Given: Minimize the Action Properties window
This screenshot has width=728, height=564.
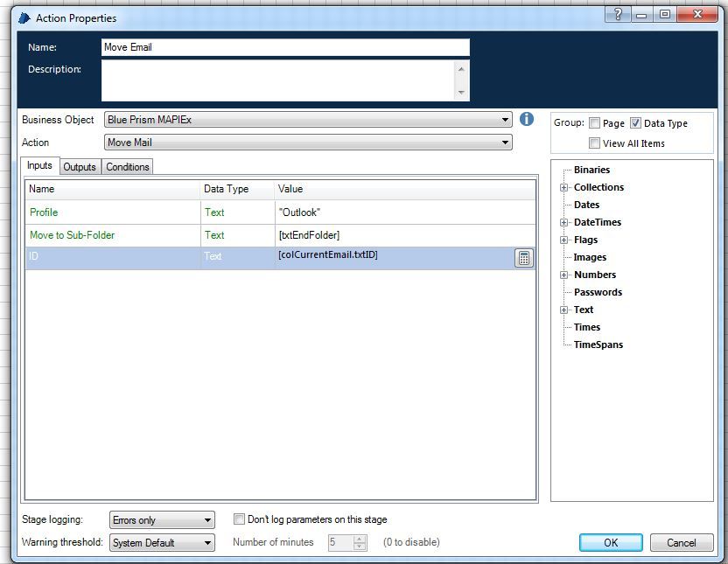Looking at the screenshot, I should pyautogui.click(x=641, y=14).
